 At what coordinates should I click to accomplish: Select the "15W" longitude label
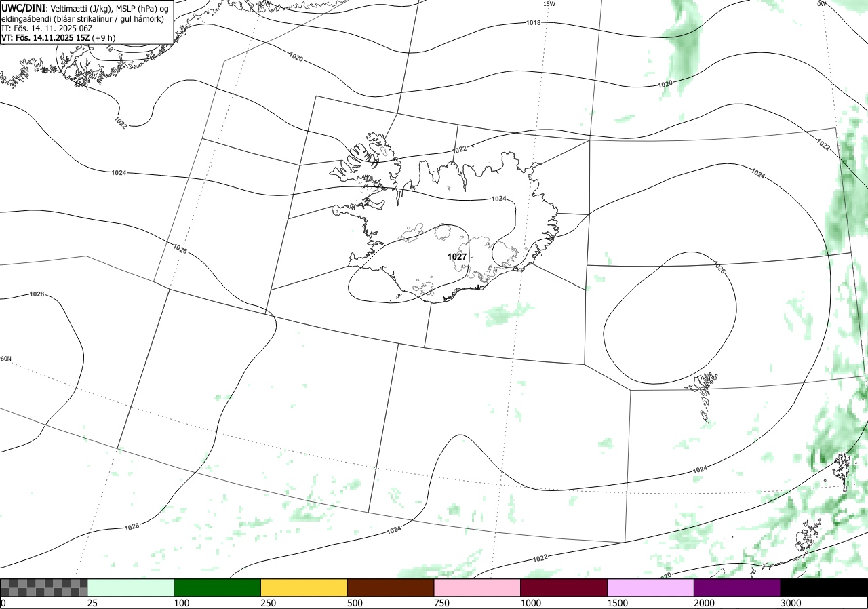549,4
